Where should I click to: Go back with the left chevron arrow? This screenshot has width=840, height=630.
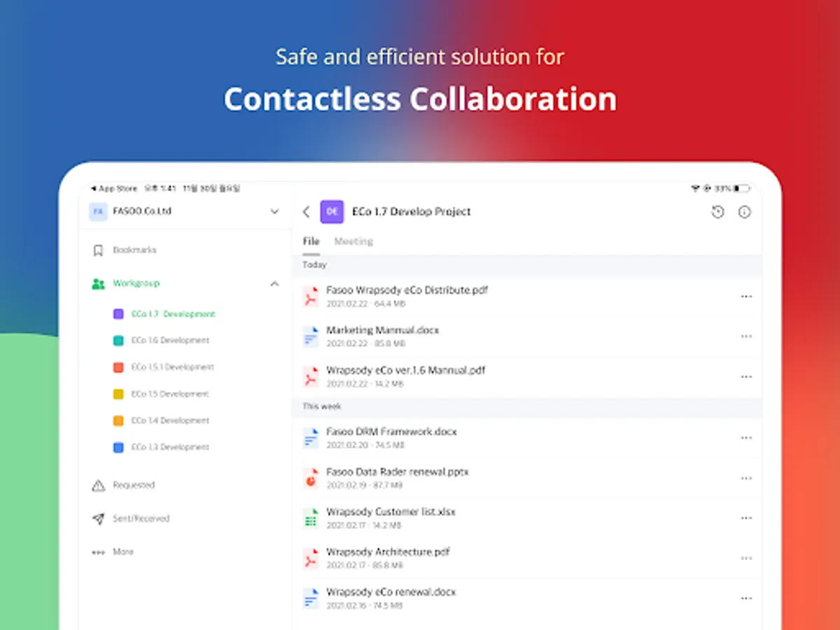(306, 212)
